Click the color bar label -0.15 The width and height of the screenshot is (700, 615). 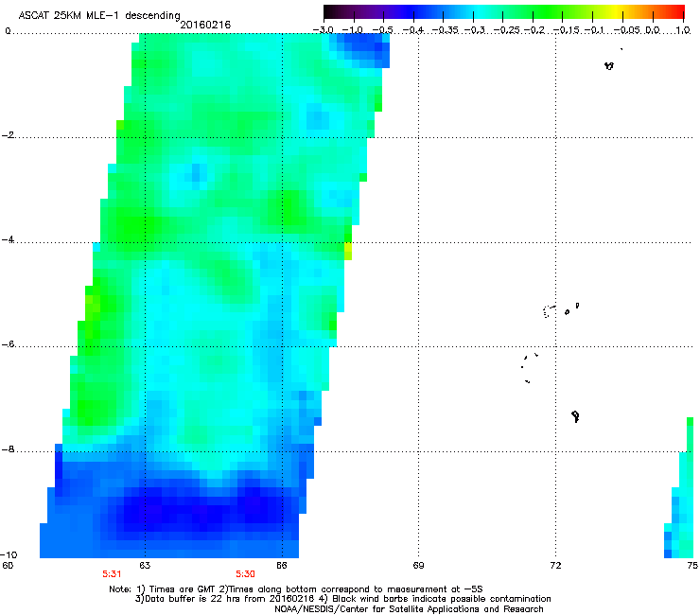point(567,30)
